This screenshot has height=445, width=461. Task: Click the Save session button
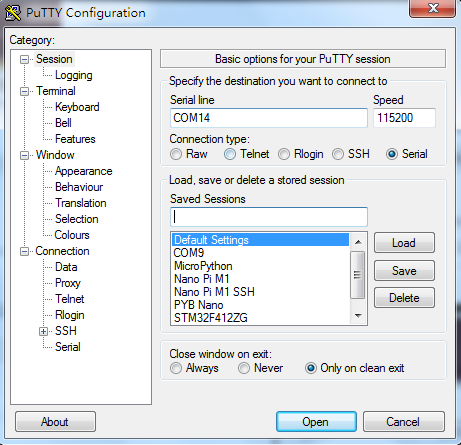[404, 270]
